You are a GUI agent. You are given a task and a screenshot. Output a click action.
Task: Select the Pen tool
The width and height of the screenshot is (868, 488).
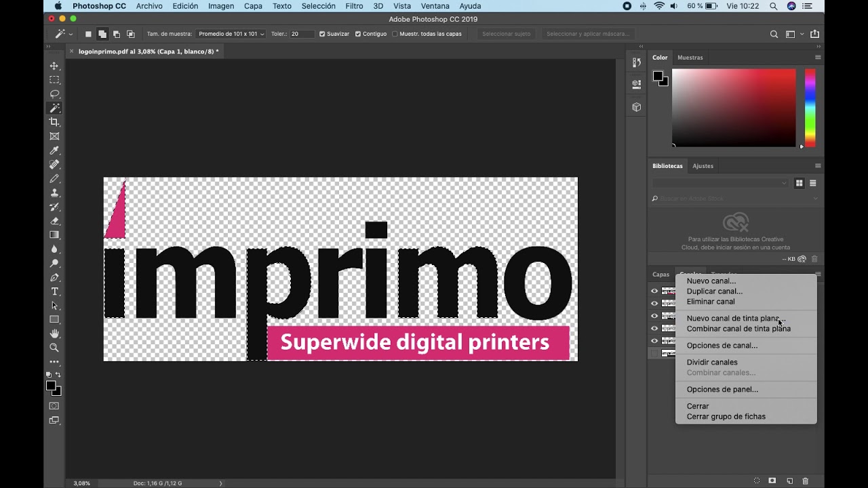pyautogui.click(x=54, y=277)
